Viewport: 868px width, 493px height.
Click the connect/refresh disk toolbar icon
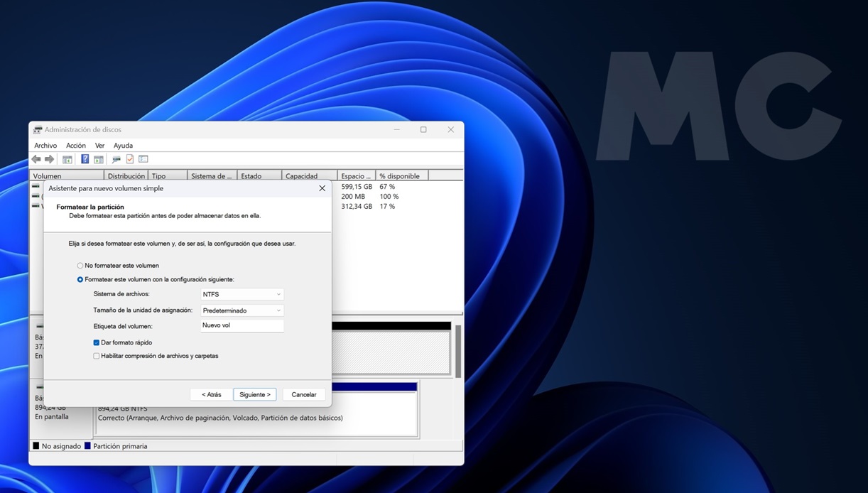pos(116,159)
